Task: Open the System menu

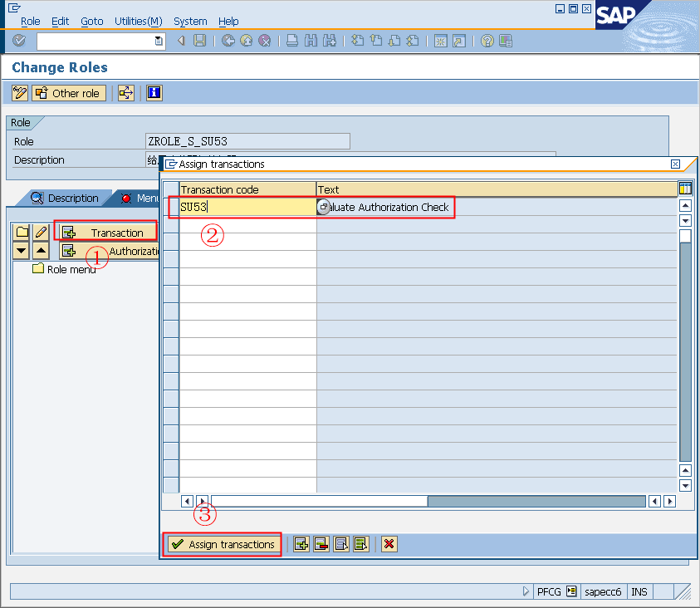Action: click(190, 21)
